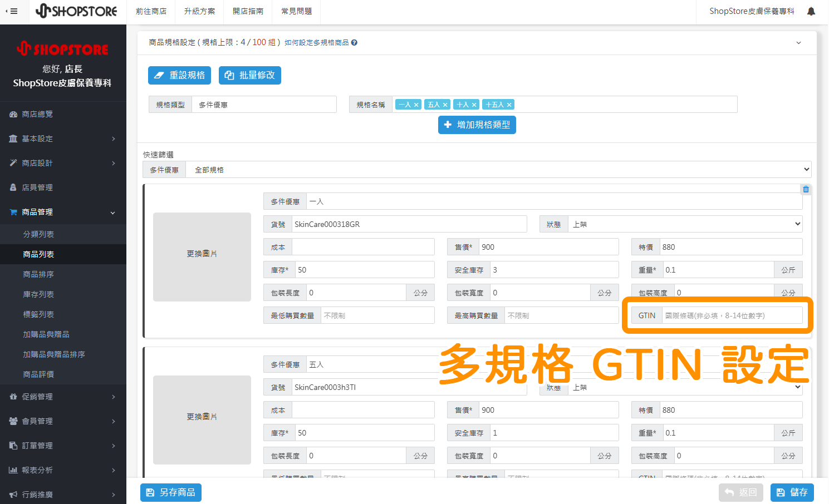Viewport: 829px width, 504px height.
Task: Click the GTIN field of 一入 spec
Action: [732, 315]
